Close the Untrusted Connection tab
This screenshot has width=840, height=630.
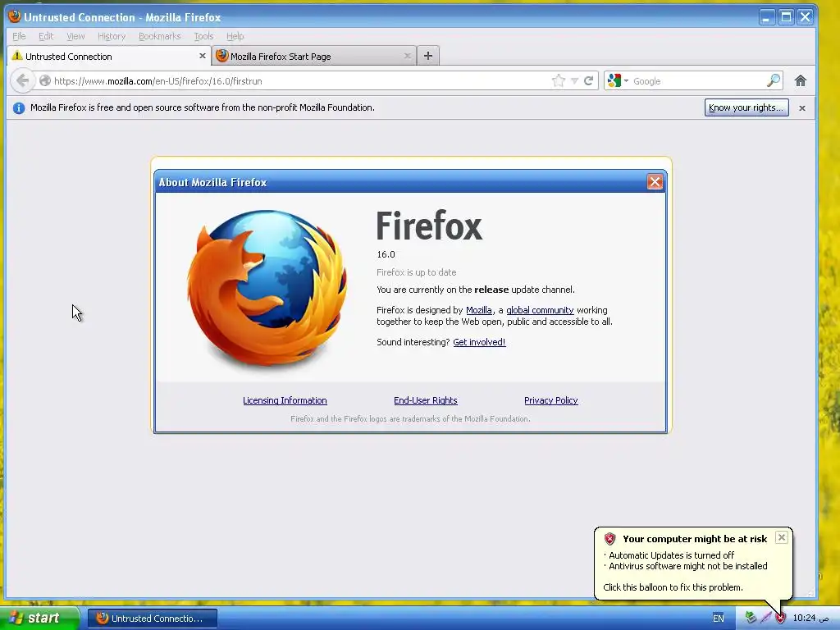[x=203, y=56]
